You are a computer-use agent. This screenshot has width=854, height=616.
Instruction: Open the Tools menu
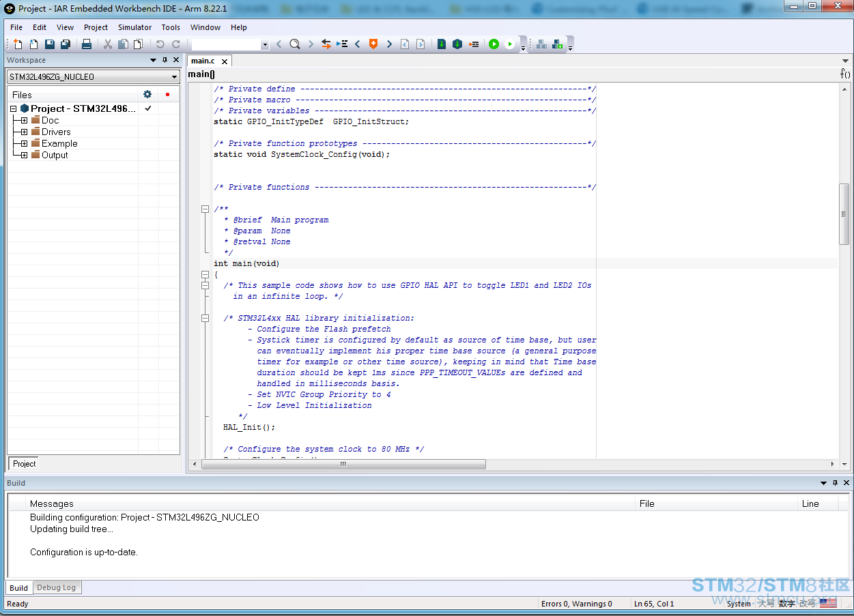click(x=171, y=27)
